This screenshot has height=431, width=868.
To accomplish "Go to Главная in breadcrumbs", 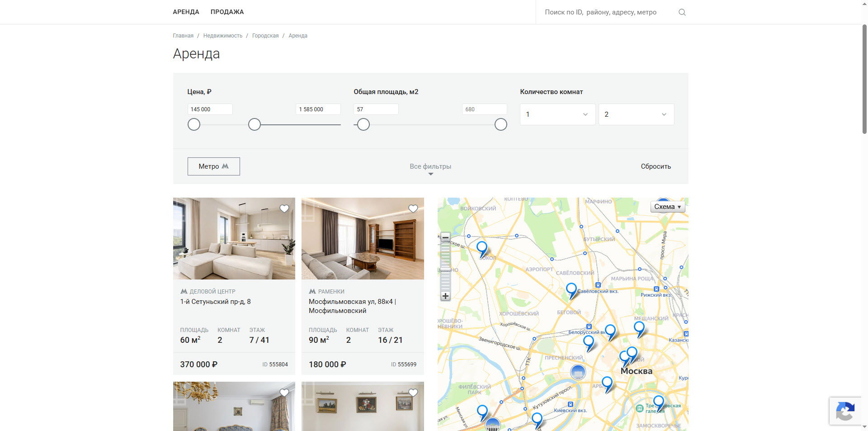I will point(183,36).
